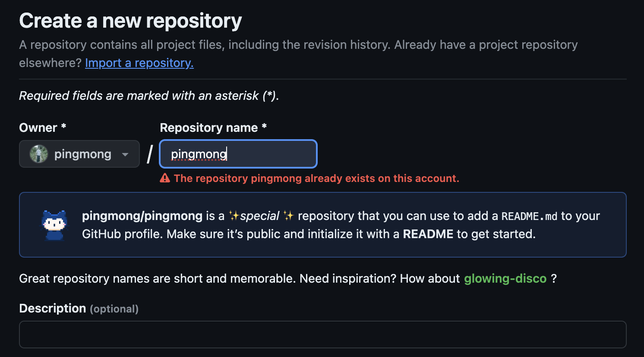This screenshot has height=357, width=644.
Task: Click the Description (optional) label
Action: [79, 309]
